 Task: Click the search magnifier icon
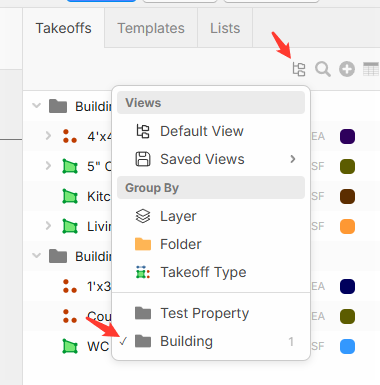click(323, 69)
